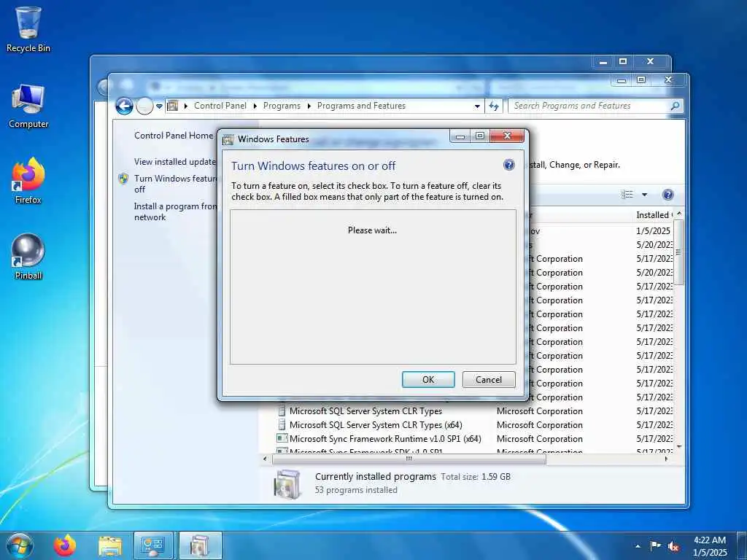Switch to Control Panel taskbar button
747x560 pixels.
tap(155, 545)
